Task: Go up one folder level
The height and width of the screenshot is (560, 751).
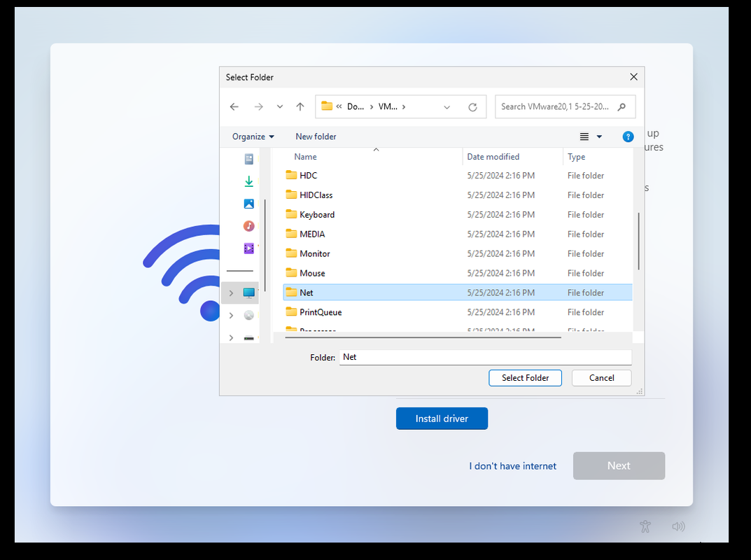Action: pos(300,107)
